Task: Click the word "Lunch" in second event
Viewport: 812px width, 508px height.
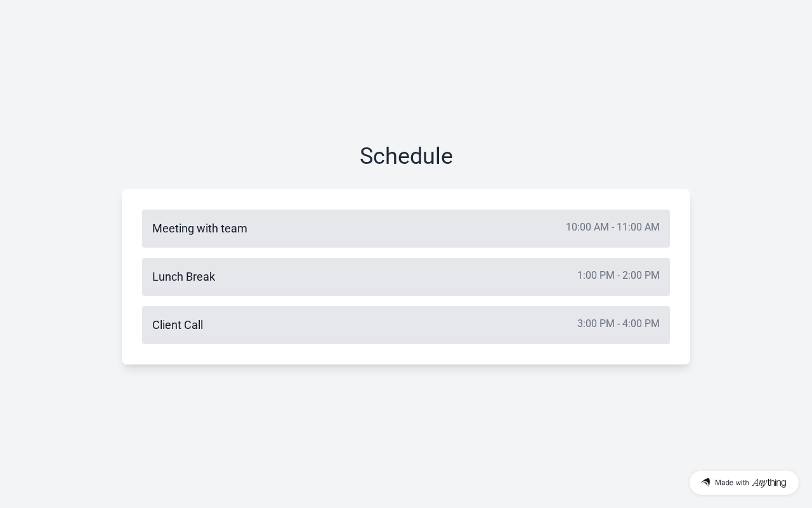Action: [x=167, y=277]
